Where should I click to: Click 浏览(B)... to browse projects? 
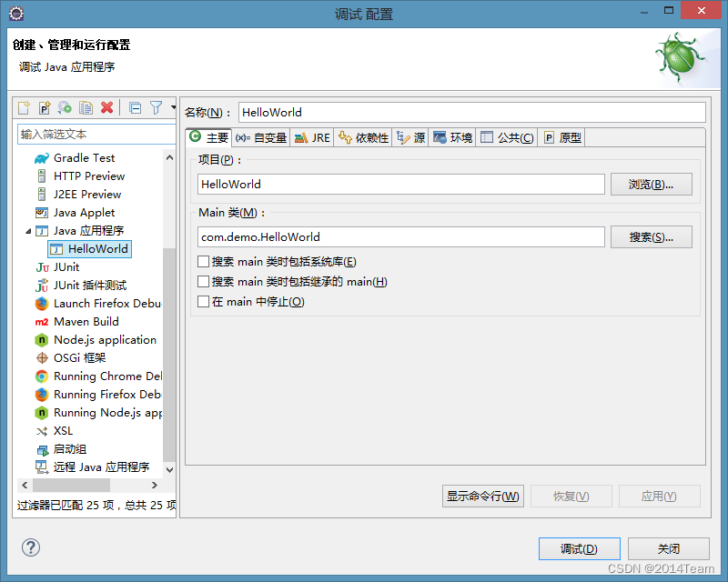coord(651,185)
